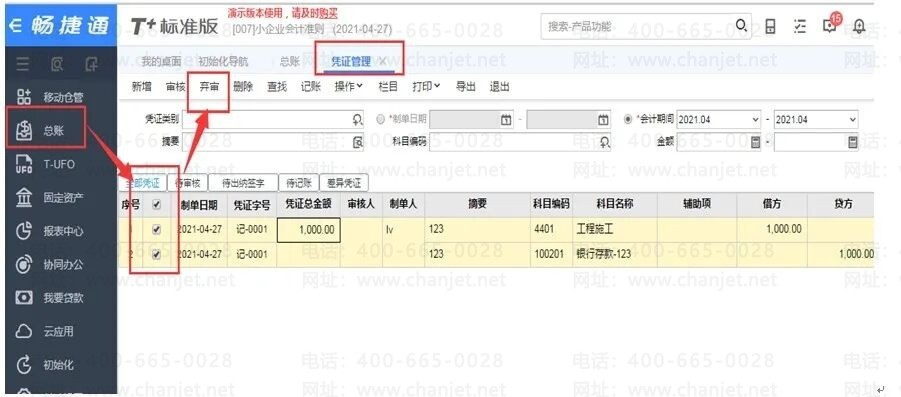Open the task checklist icon in top bar
The height and width of the screenshot is (397, 901).
tap(799, 26)
